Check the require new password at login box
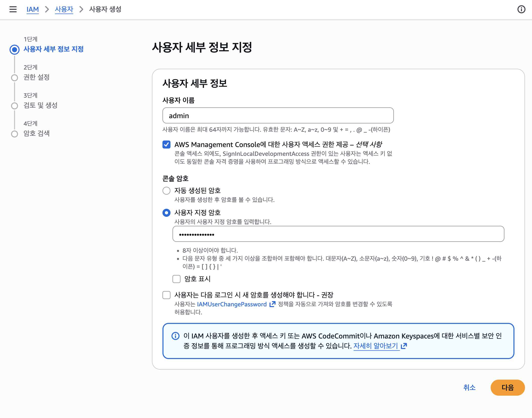 [x=166, y=295]
